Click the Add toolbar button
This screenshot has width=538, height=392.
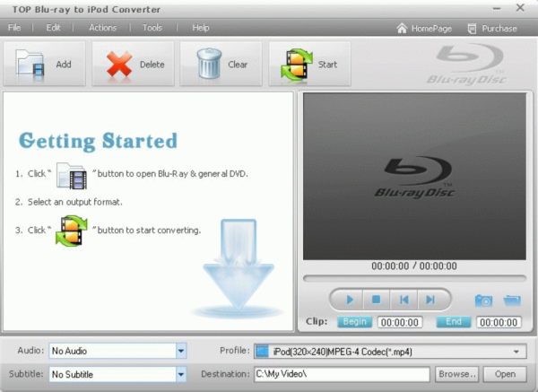[x=44, y=64]
